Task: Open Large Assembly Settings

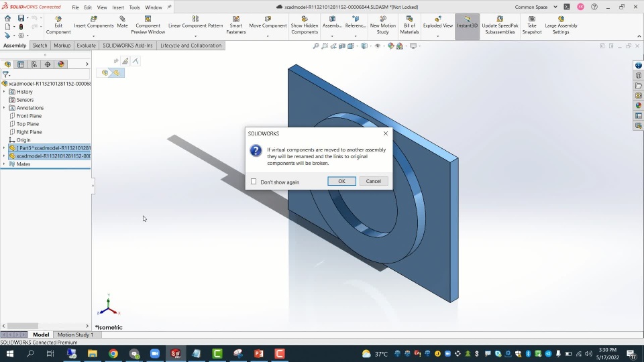Action: click(561, 25)
